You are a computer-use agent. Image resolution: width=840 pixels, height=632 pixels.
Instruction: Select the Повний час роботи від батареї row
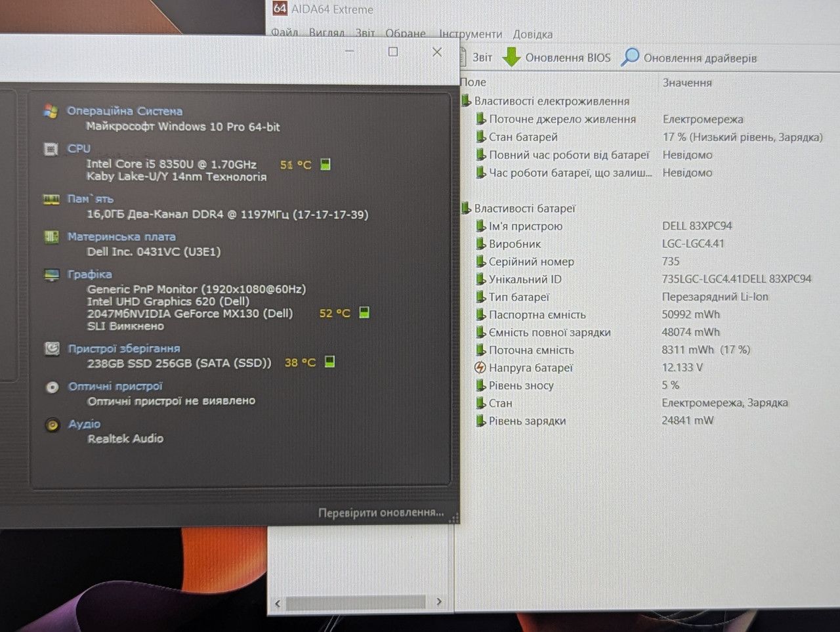pyautogui.click(x=595, y=155)
